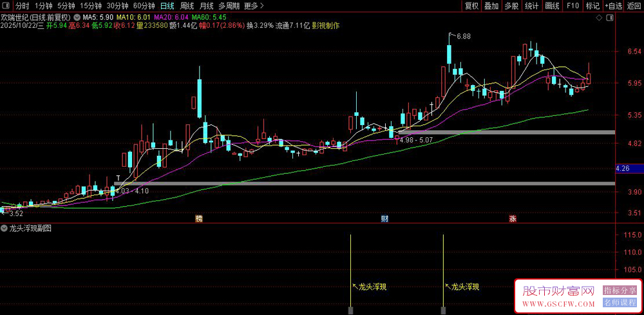Click the 4.26 price tag on the axis

(x=623, y=168)
